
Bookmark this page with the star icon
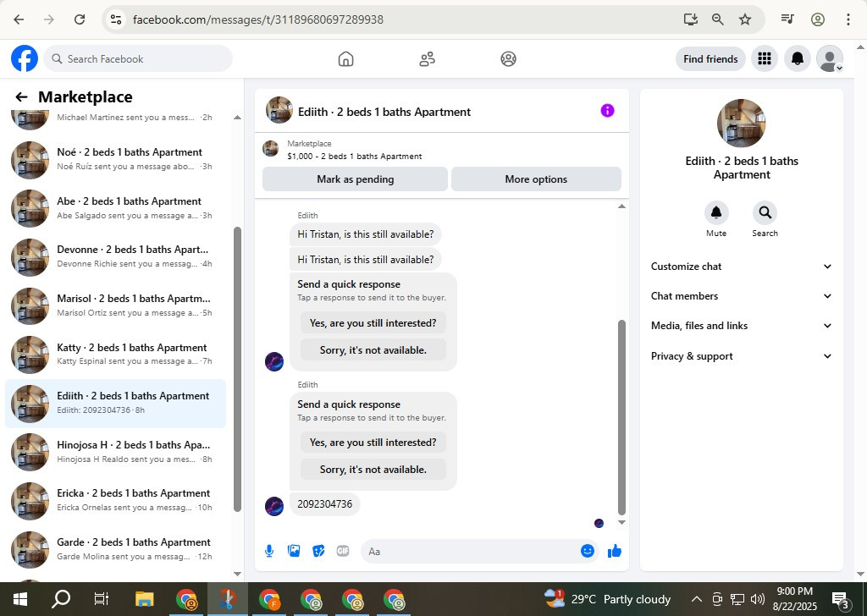click(745, 19)
